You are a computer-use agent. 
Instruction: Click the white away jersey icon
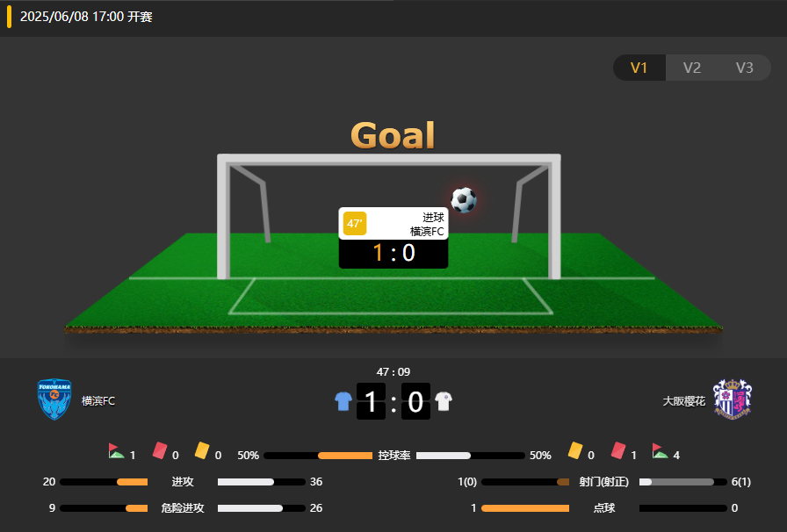[x=444, y=401]
